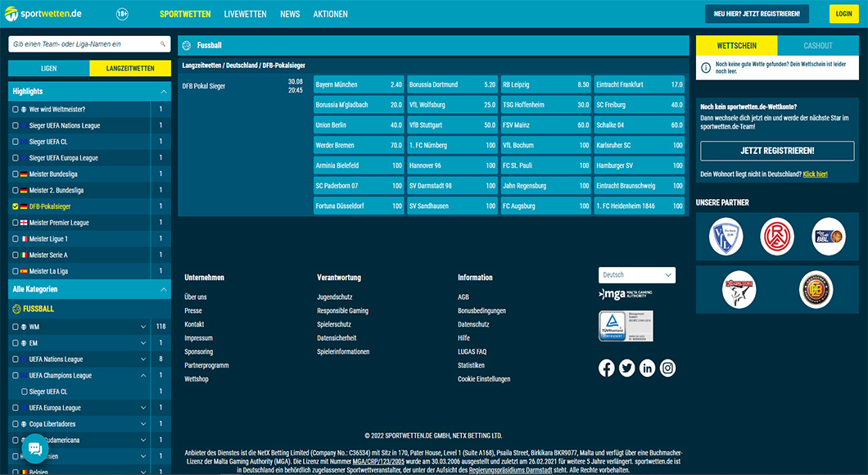Open the red-and-black partner logo in second row
This screenshot has height=475, width=868.
coord(739,290)
